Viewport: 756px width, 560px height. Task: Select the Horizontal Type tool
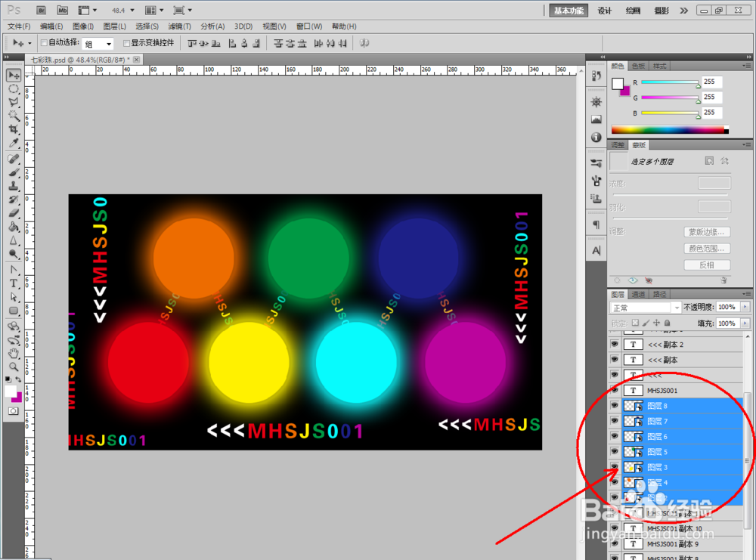coord(14,283)
